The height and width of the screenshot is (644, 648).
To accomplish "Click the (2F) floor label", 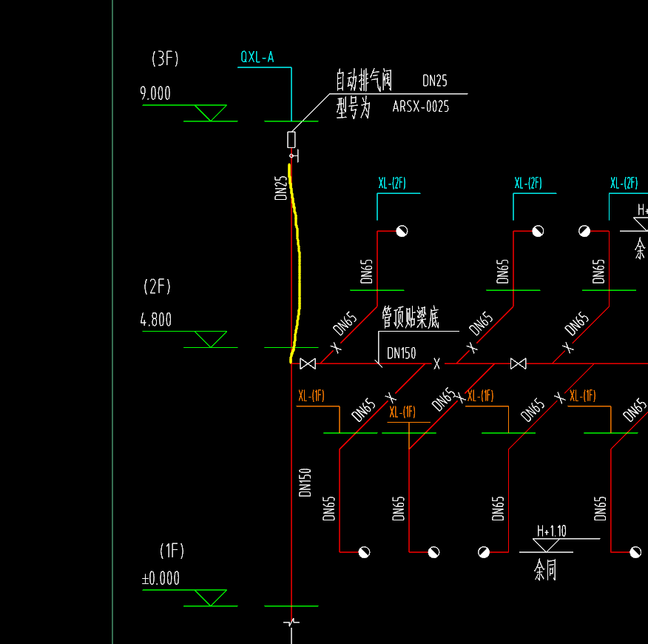I will (157, 286).
